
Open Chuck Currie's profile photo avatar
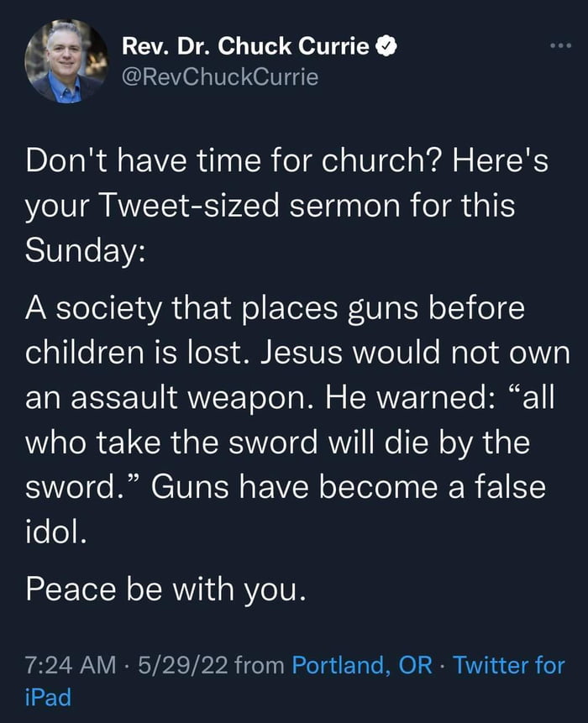pos(66,60)
